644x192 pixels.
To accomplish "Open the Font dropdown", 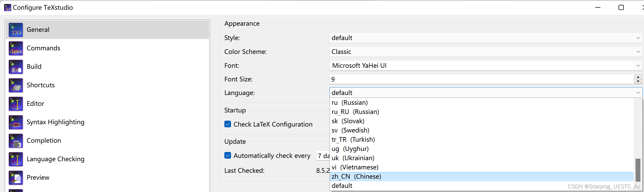I will pyautogui.click(x=486, y=65).
